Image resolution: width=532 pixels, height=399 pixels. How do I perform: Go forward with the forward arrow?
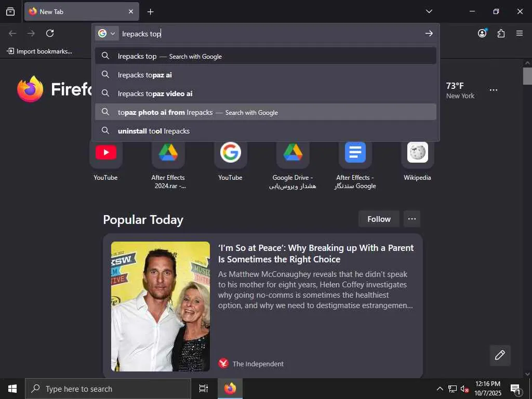pyautogui.click(x=31, y=33)
